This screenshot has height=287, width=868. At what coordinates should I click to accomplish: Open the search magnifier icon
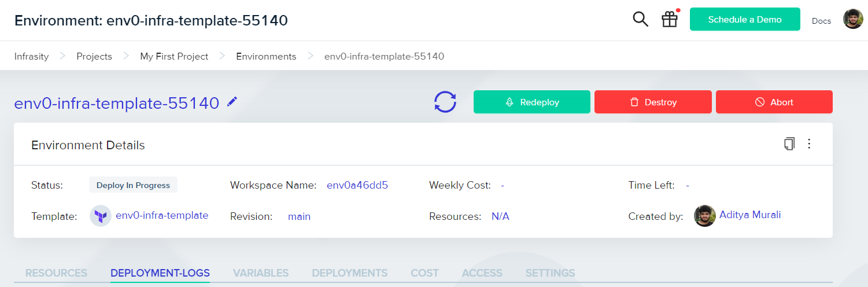pos(640,19)
